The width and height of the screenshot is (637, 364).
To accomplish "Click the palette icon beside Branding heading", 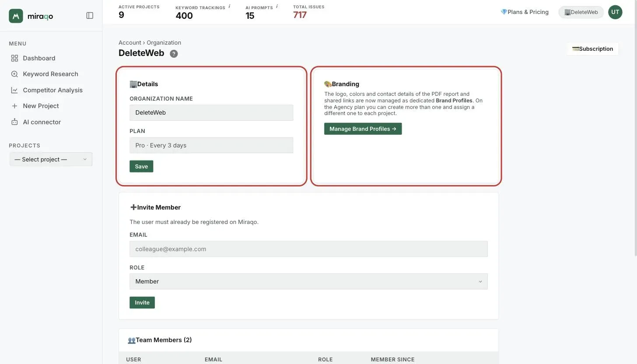I will [328, 84].
